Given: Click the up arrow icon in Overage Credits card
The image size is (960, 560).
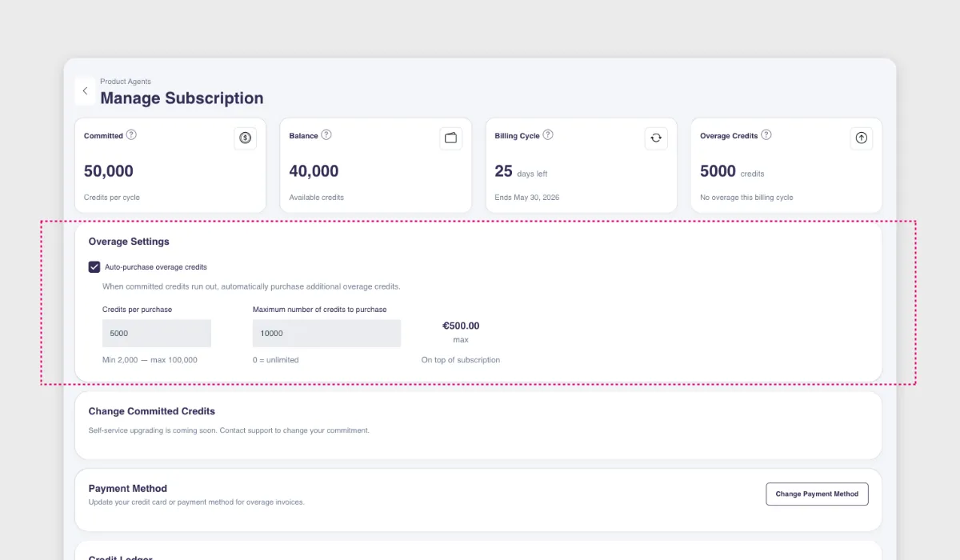Looking at the screenshot, I should point(862,138).
